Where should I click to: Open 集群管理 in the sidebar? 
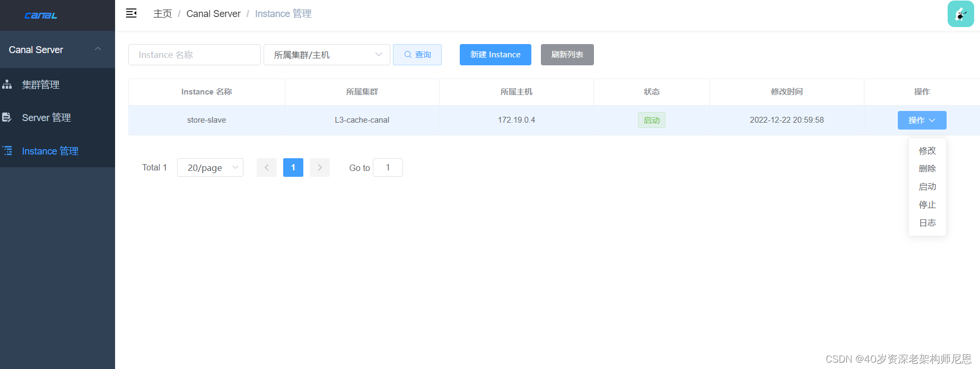click(x=57, y=84)
